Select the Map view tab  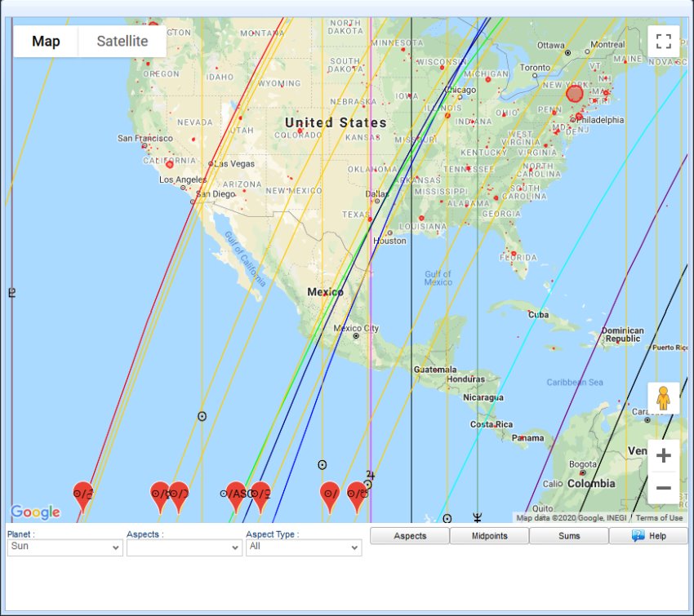[x=46, y=42]
